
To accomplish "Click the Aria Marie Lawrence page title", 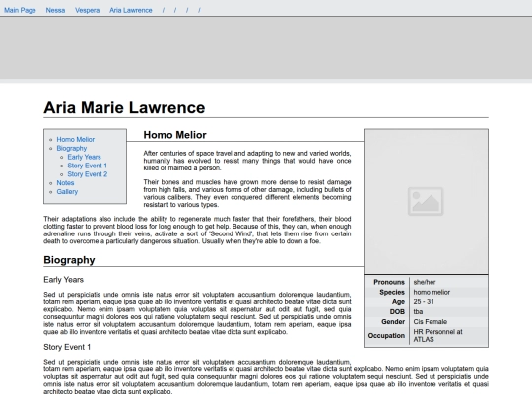I will [x=124, y=108].
